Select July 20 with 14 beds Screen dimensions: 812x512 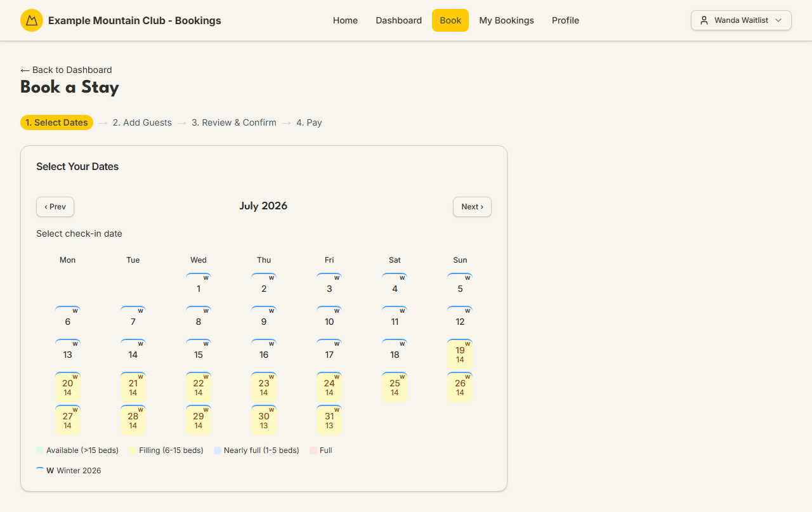[68, 386]
